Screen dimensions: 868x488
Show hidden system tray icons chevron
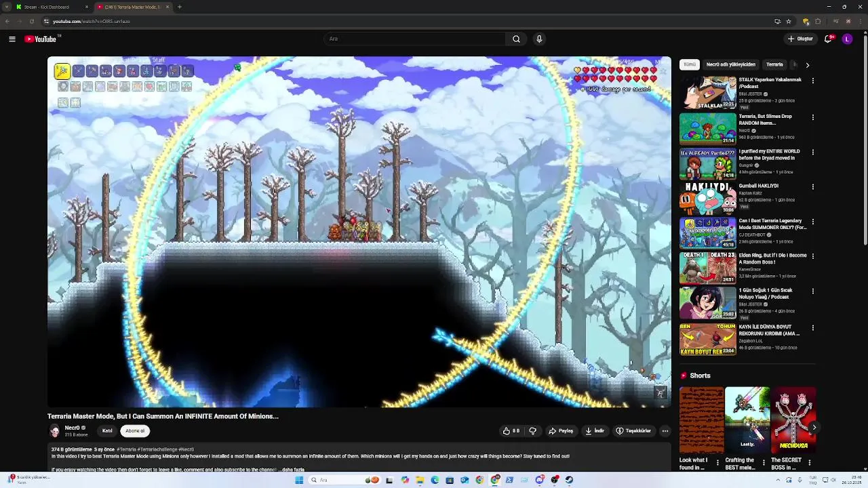point(777,480)
